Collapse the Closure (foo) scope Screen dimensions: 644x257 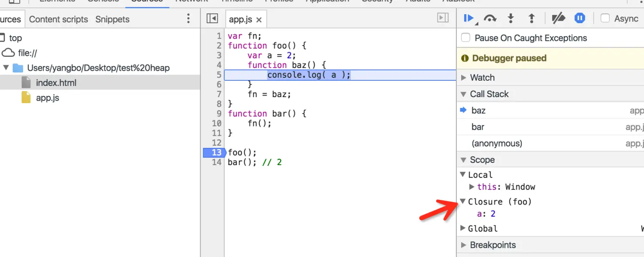tap(463, 201)
